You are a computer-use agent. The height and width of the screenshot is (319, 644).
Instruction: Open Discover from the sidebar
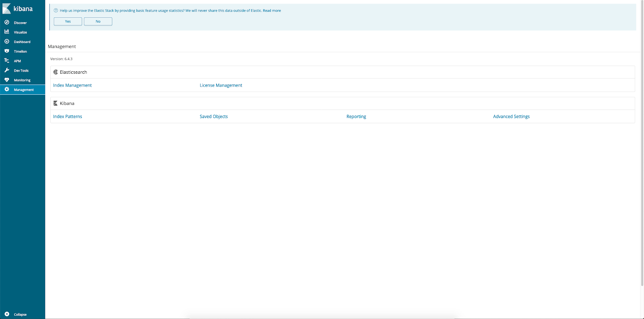coord(20,23)
